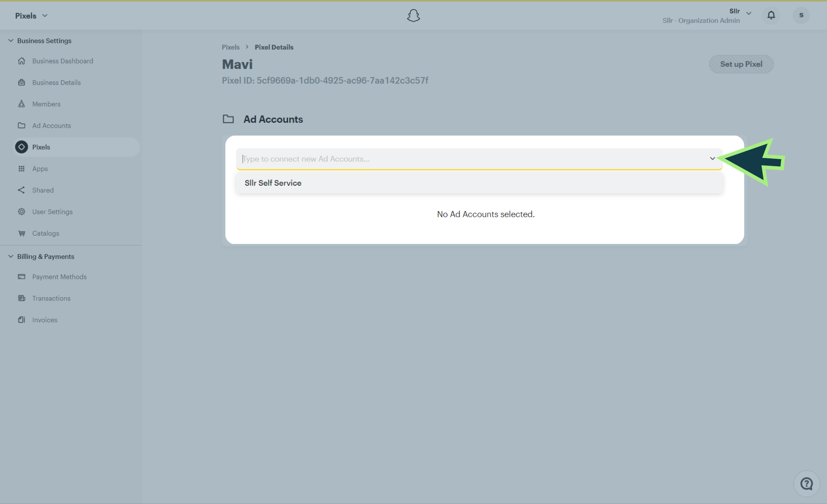Open the help chat icon
The image size is (827, 504).
[806, 483]
